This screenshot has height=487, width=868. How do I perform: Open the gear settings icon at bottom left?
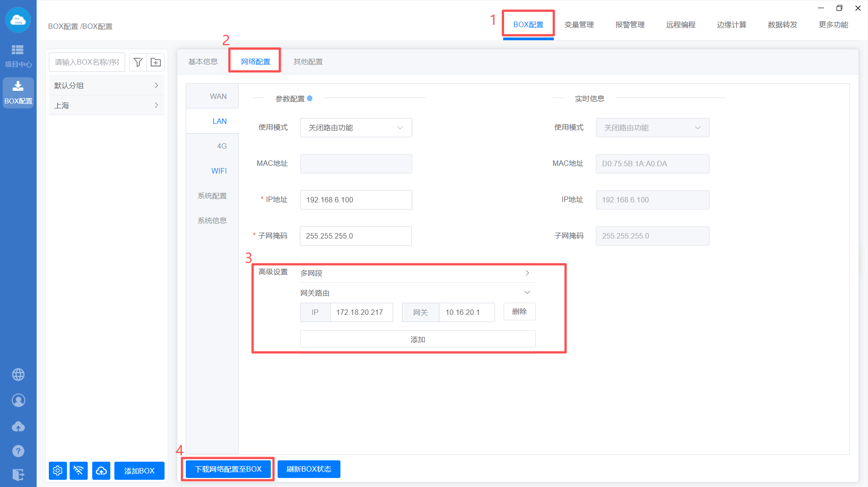pos(58,471)
